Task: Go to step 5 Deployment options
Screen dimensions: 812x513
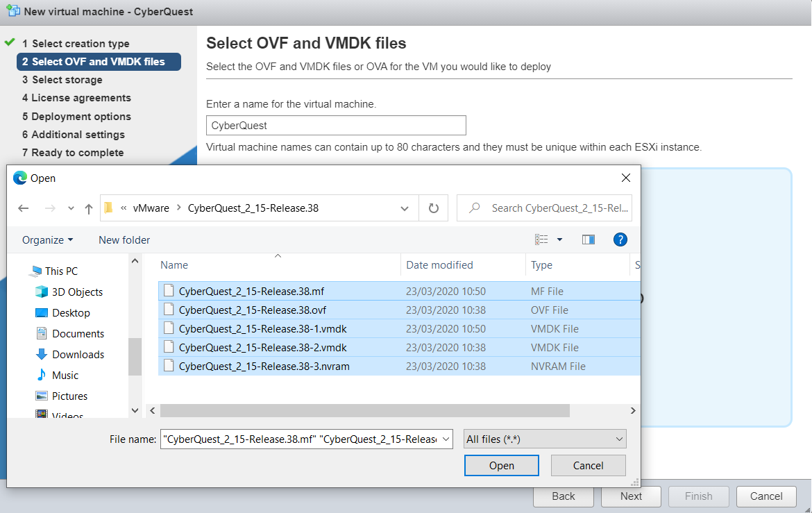Action: [x=76, y=117]
